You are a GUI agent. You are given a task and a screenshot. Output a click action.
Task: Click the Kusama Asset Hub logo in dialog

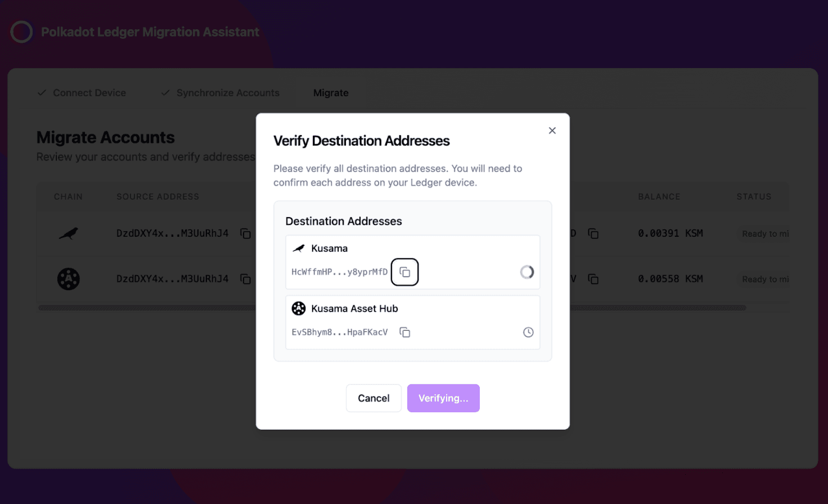coord(299,309)
